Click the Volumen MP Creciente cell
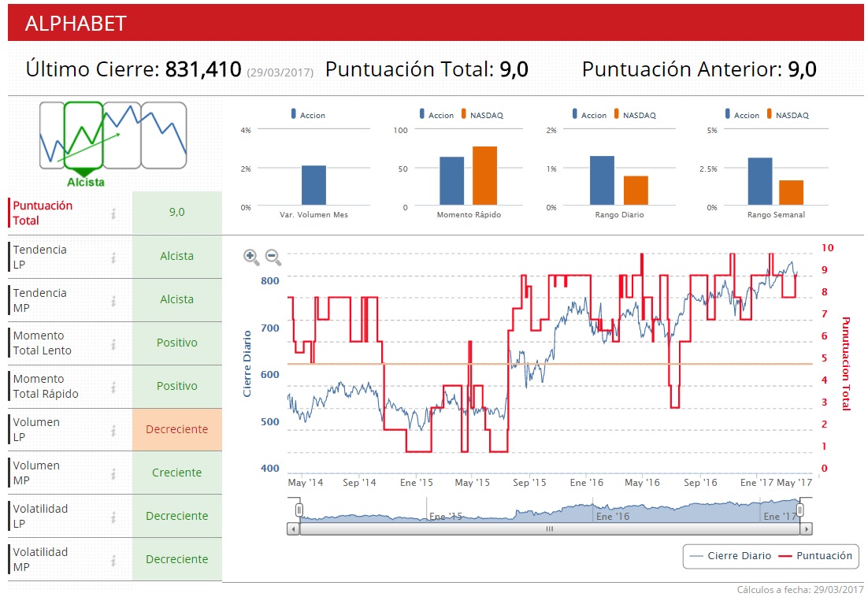Screen dimensions: 868x597 177,473
